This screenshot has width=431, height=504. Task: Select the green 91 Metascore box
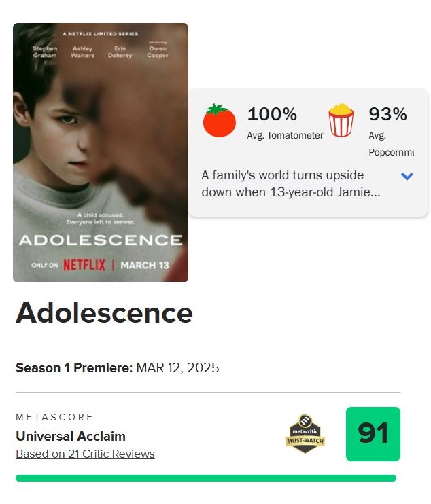[x=373, y=433]
